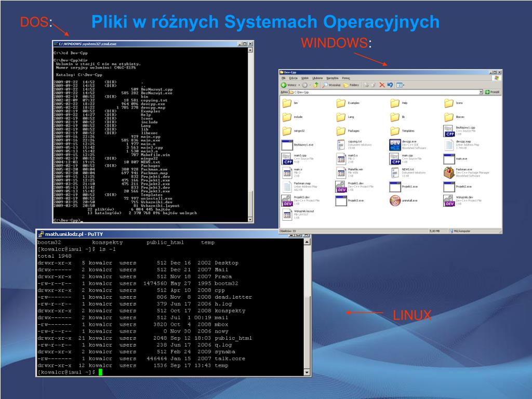Viewport: 532px width, 399px height.
Task: Select the main3.cpp source file icon
Action: pyautogui.click(x=287, y=159)
